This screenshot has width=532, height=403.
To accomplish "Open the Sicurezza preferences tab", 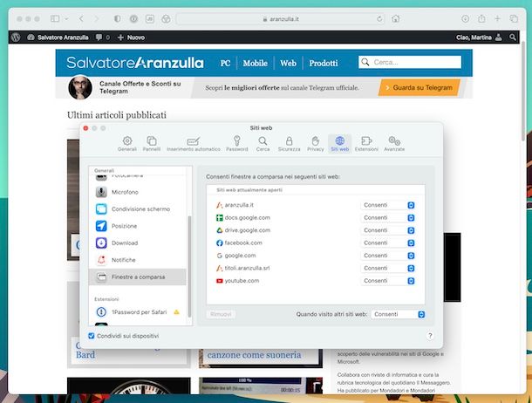I will coord(289,144).
